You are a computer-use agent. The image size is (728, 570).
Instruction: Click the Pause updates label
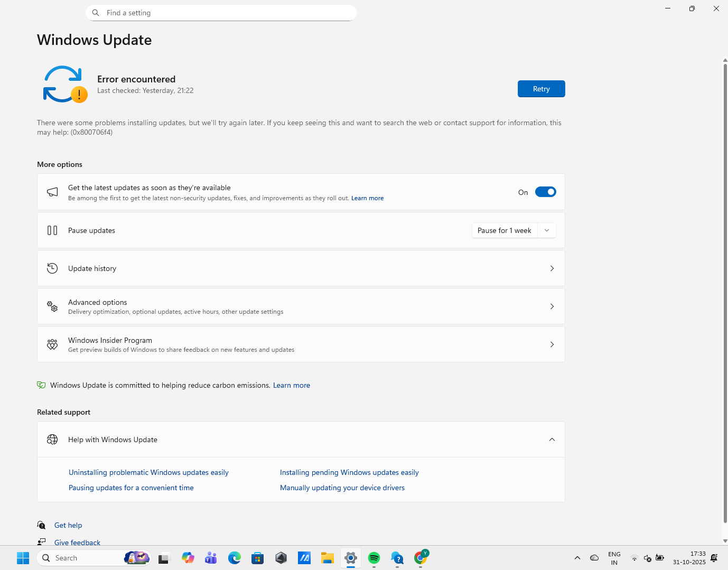(x=91, y=230)
